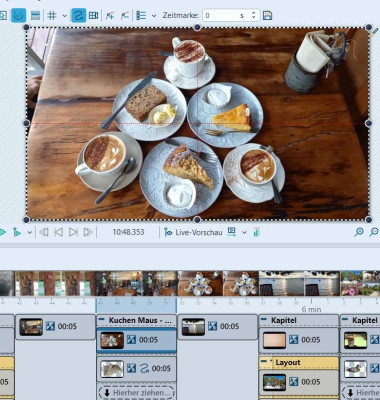Click the Zeitmarke spinner arrows
This screenshot has height=400, width=380.
pos(254,15)
